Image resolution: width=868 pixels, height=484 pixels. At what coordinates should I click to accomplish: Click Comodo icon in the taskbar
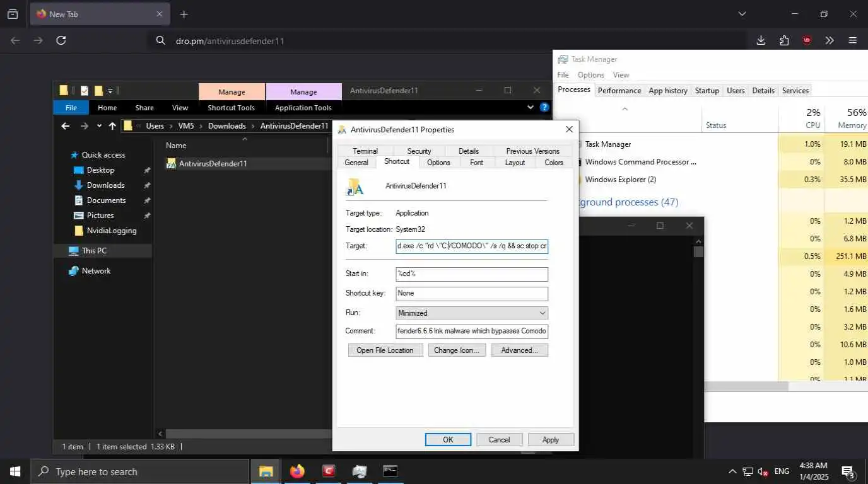(x=328, y=471)
